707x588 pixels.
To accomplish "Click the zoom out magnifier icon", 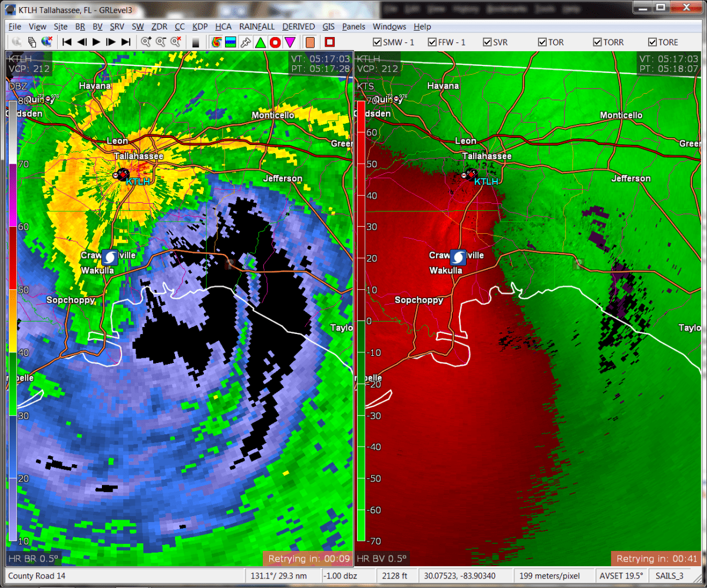I will [160, 42].
